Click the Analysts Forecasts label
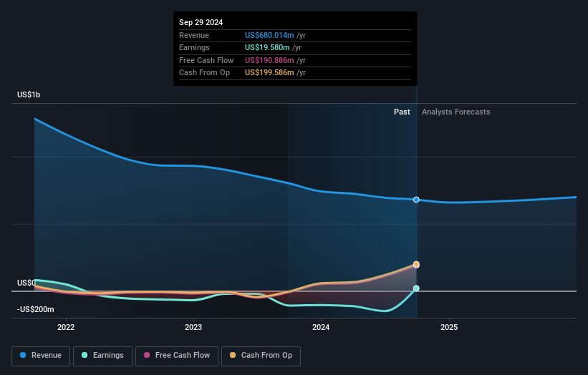 coord(456,112)
